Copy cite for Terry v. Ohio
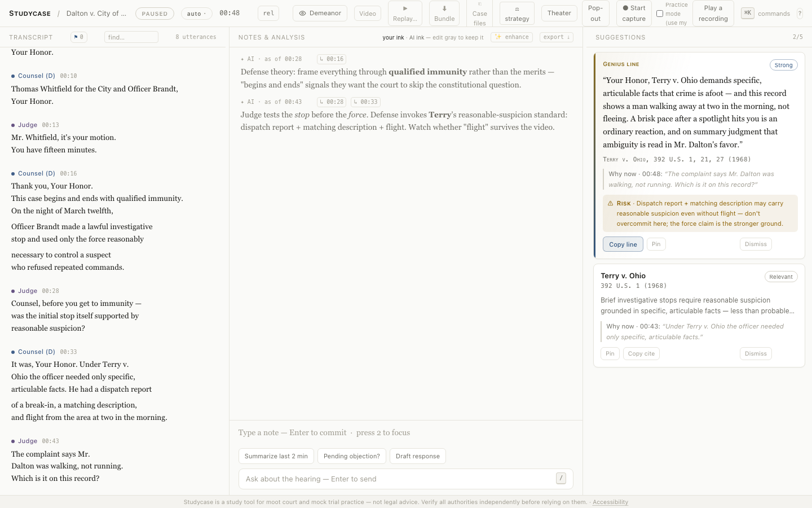812x508 pixels. pyautogui.click(x=641, y=353)
